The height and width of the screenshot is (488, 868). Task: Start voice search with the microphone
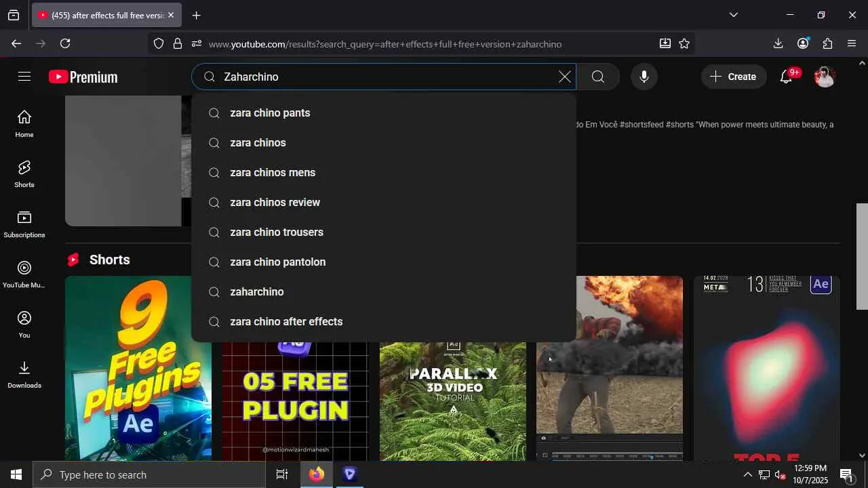[x=644, y=77]
